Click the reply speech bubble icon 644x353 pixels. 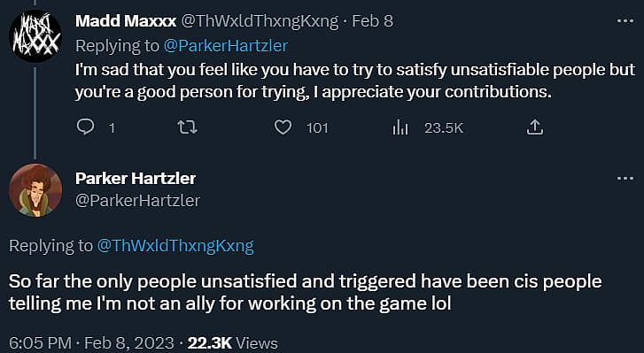85,127
